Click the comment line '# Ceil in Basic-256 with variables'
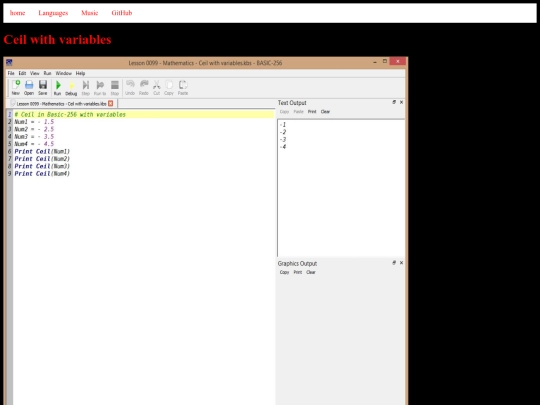 (x=70, y=114)
